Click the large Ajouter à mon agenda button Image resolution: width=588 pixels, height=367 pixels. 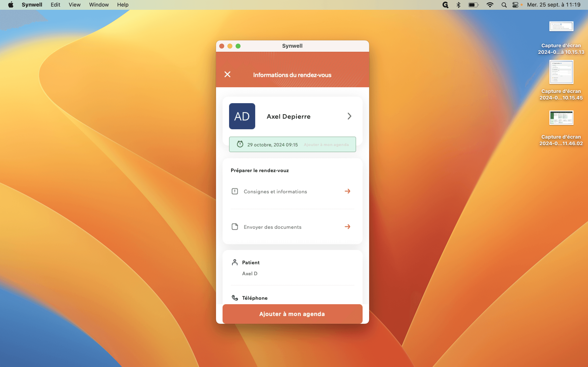pyautogui.click(x=292, y=314)
